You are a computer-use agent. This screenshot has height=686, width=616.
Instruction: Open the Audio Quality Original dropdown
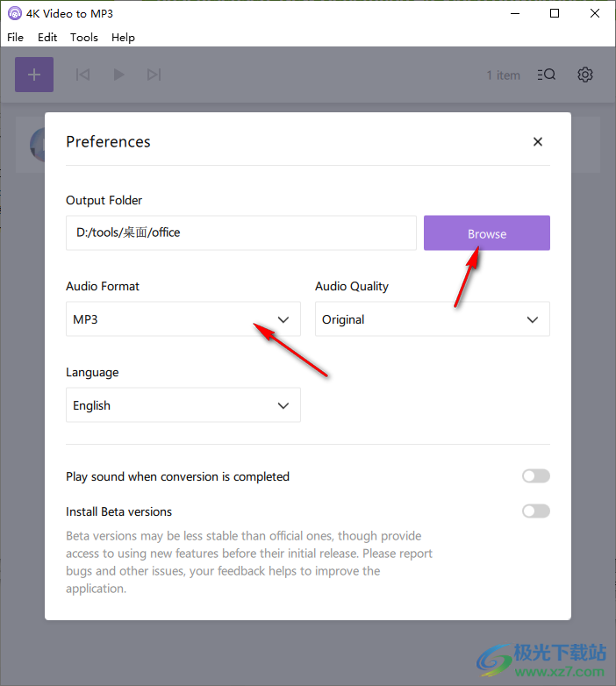click(433, 319)
